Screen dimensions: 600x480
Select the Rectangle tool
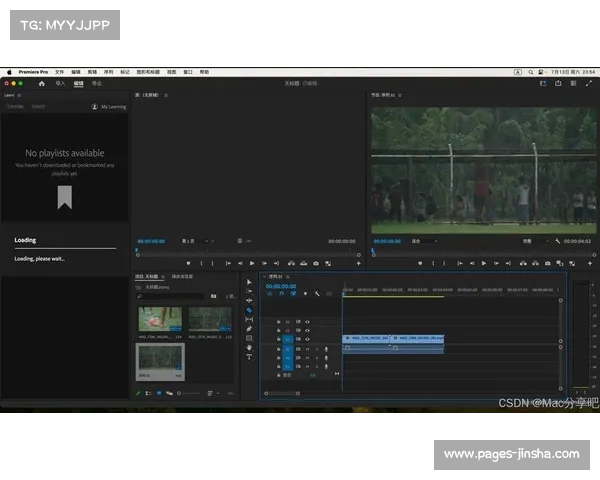249,338
